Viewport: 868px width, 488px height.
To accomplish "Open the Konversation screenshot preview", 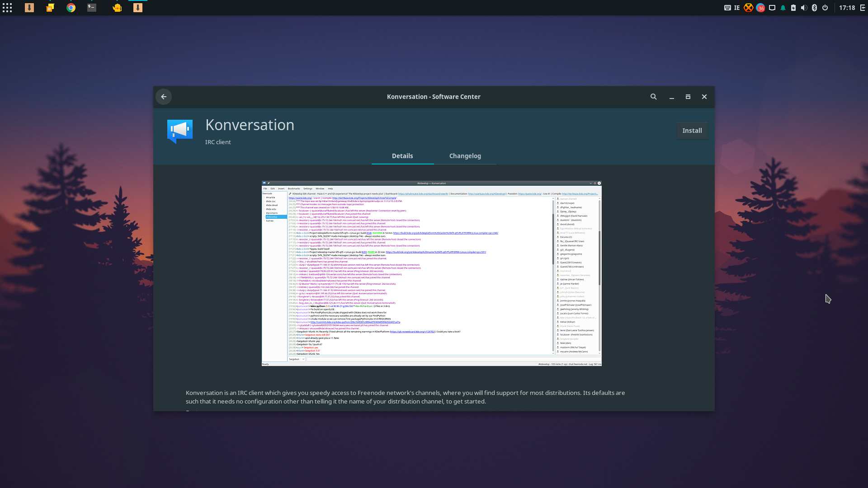I will click(x=432, y=273).
